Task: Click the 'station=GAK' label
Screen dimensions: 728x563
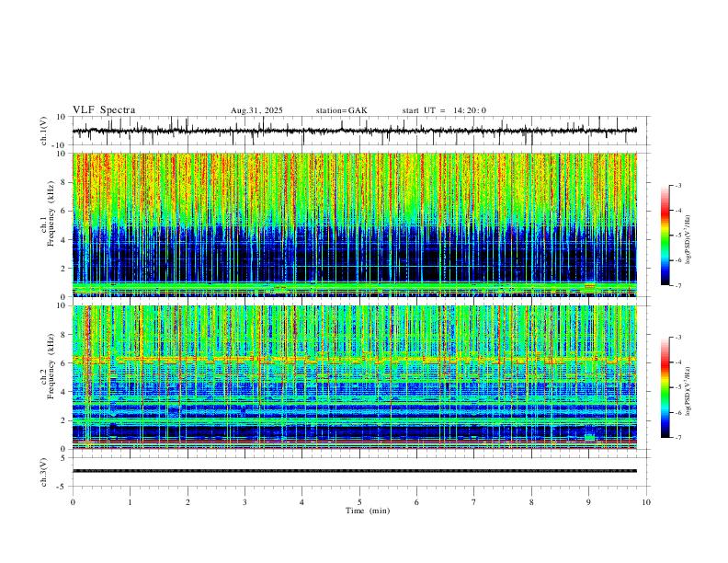Action: pyautogui.click(x=341, y=110)
